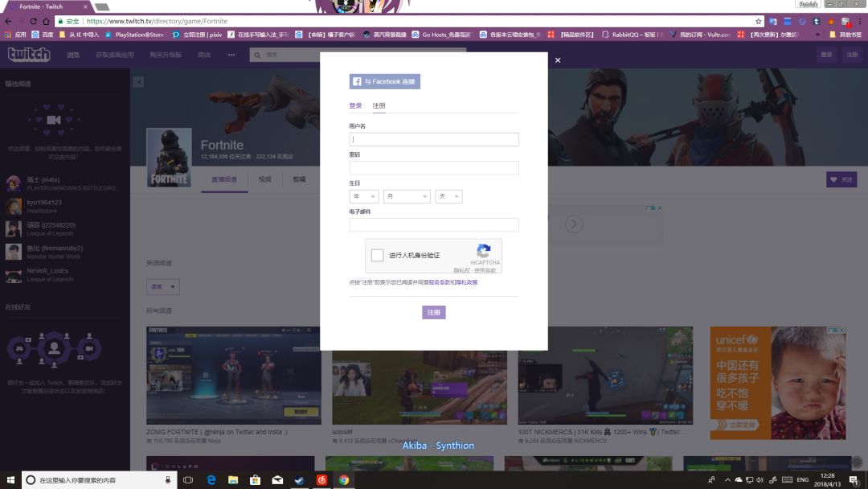This screenshot has height=489, width=868.
Task: Bookmark this page with the star icon
Action: point(759,21)
